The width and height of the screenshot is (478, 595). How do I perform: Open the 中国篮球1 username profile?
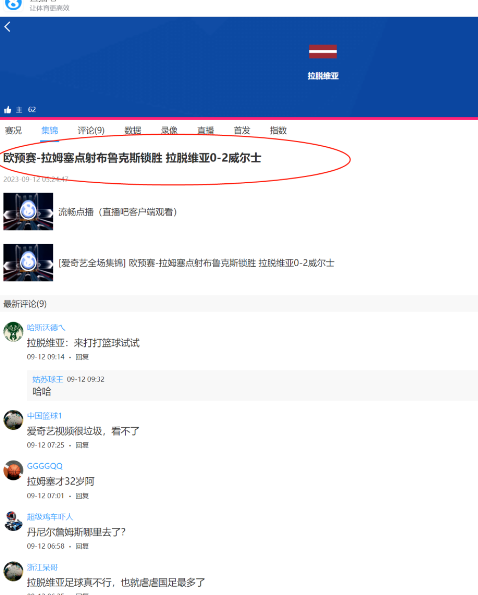coord(44,416)
